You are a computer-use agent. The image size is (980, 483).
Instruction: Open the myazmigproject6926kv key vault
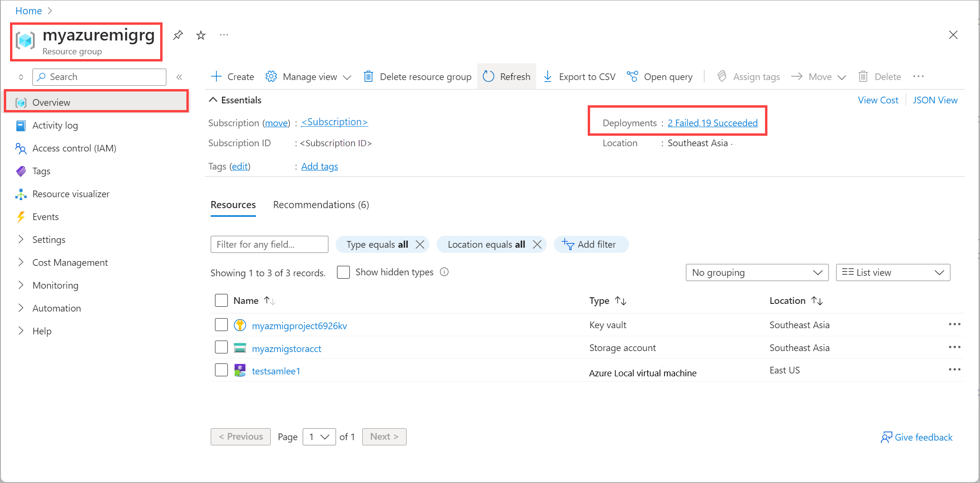pyautogui.click(x=299, y=325)
